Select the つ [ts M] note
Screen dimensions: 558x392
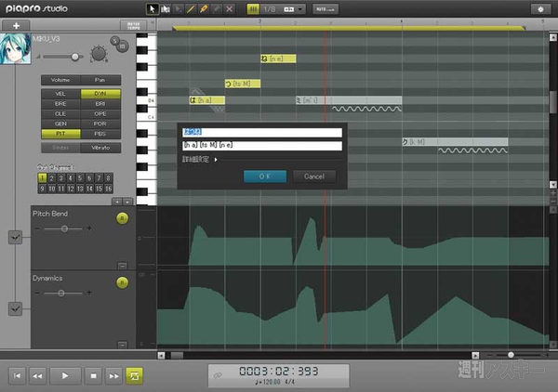(x=243, y=84)
